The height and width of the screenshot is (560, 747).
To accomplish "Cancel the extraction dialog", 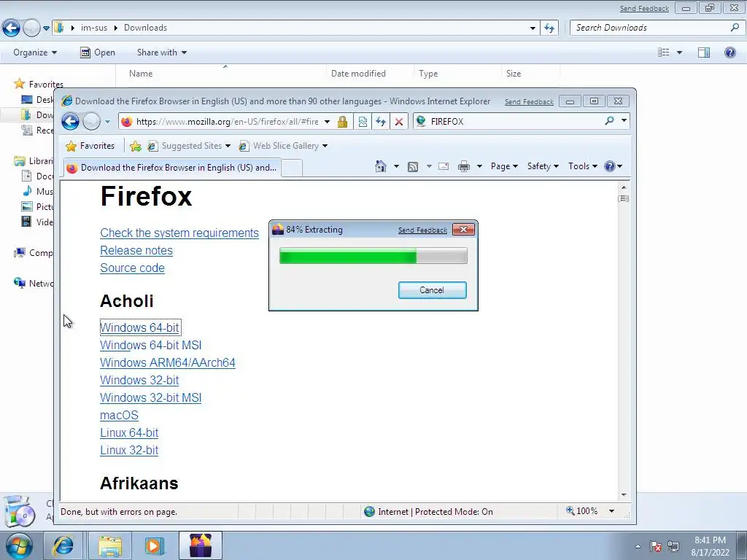I will click(432, 290).
